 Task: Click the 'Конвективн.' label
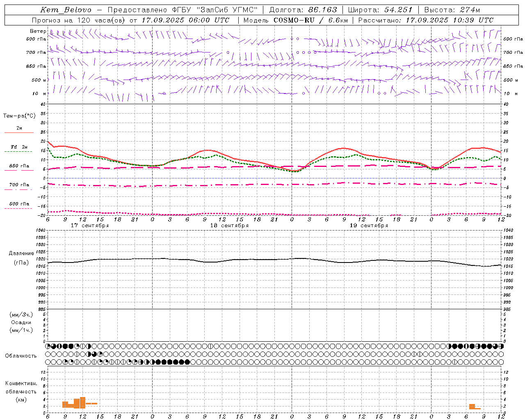[21, 383]
